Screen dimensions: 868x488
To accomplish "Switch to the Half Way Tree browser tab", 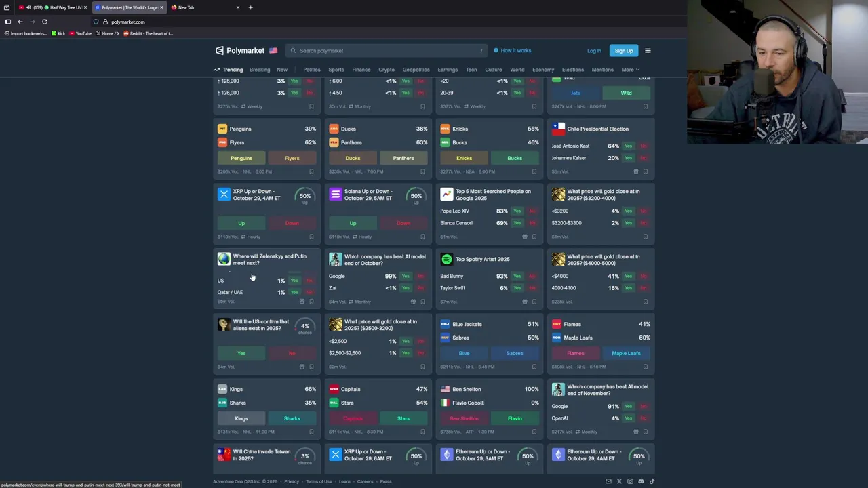I will point(52,7).
